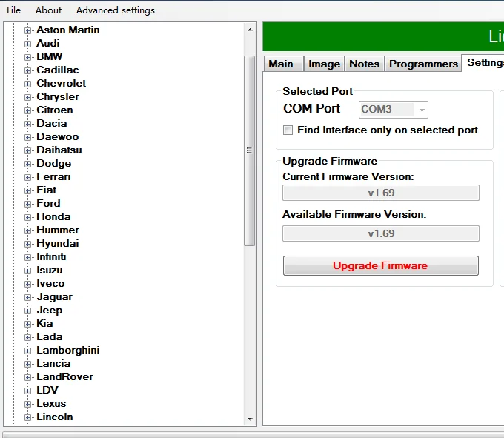Image resolution: width=504 pixels, height=438 pixels.
Task: Select LDV in the vehicle tree
Action: (47, 390)
